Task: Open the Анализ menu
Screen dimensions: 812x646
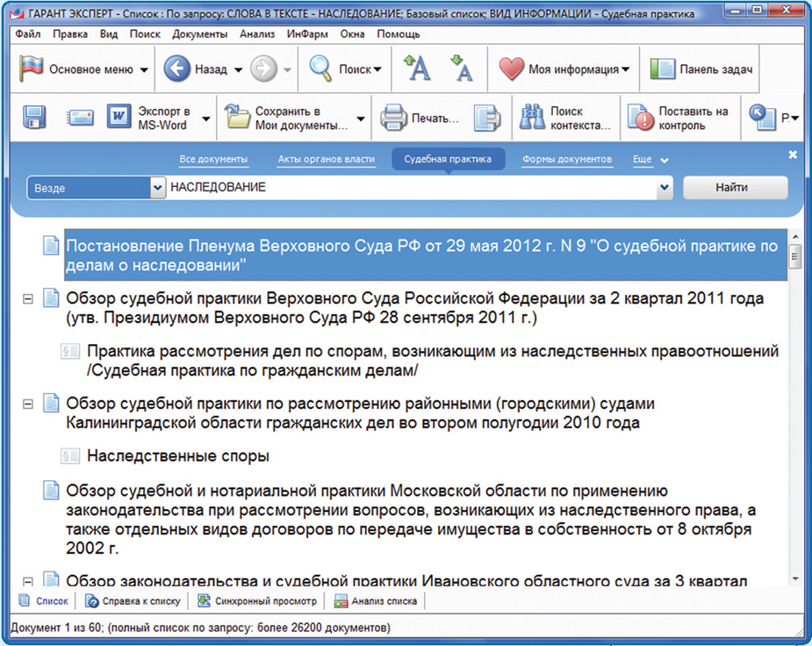Action: (258, 34)
